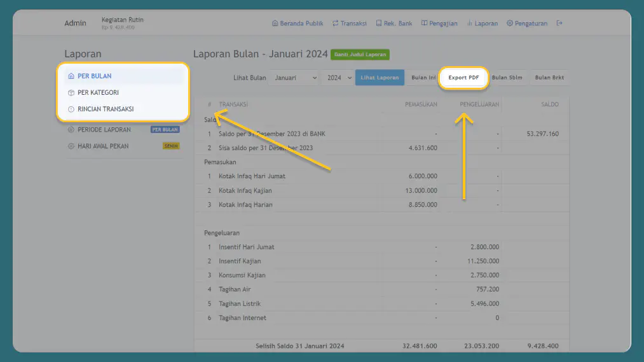Viewport: 644px width, 362px height.
Task: Click the Pengajian book icon
Action: coord(424,24)
